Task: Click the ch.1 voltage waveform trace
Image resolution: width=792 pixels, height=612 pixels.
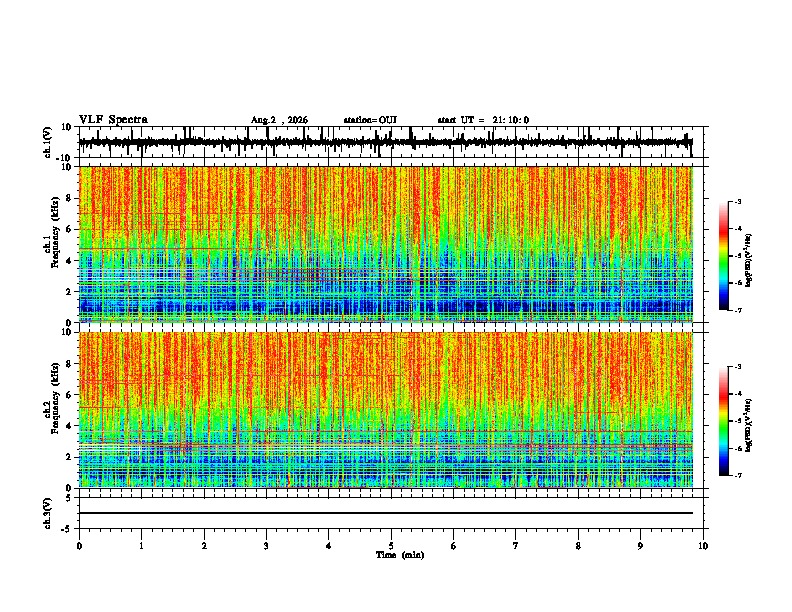Action: (385, 142)
